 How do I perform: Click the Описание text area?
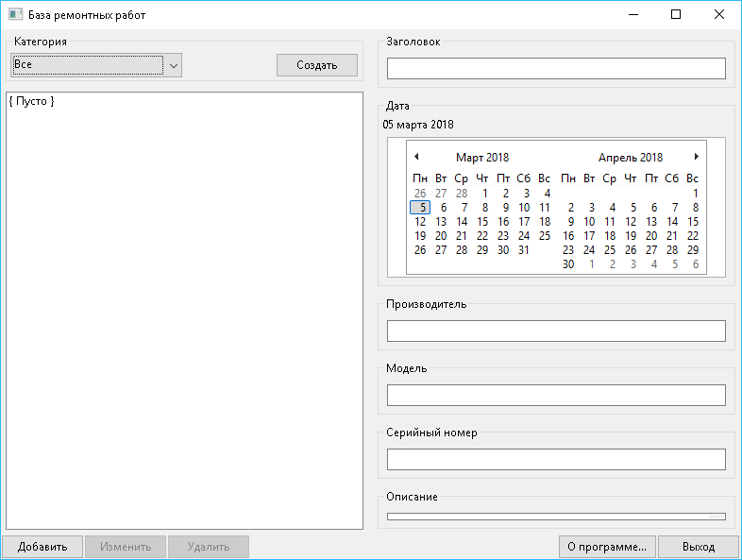coord(555,517)
